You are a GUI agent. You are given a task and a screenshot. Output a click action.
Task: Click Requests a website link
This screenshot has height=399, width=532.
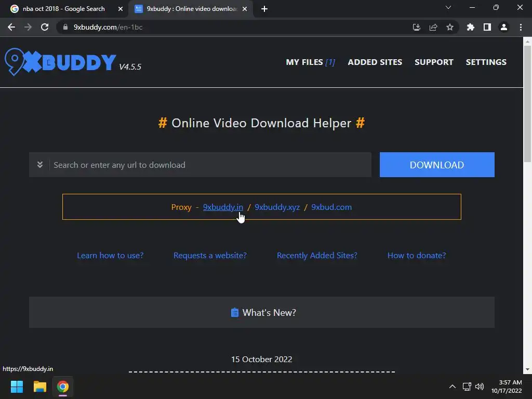(210, 255)
